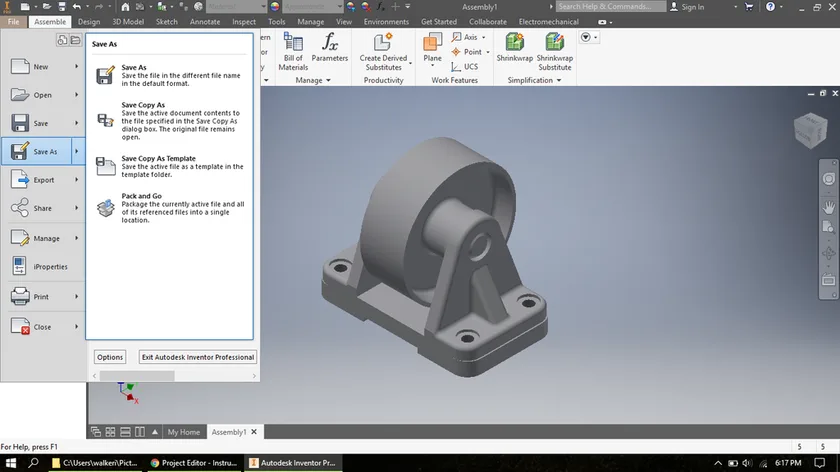Open the Windows Start button
The width and height of the screenshot is (840, 472).
pos(11,463)
